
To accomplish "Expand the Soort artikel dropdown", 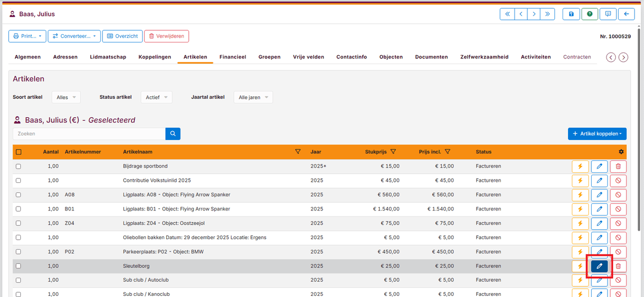I will [x=66, y=98].
